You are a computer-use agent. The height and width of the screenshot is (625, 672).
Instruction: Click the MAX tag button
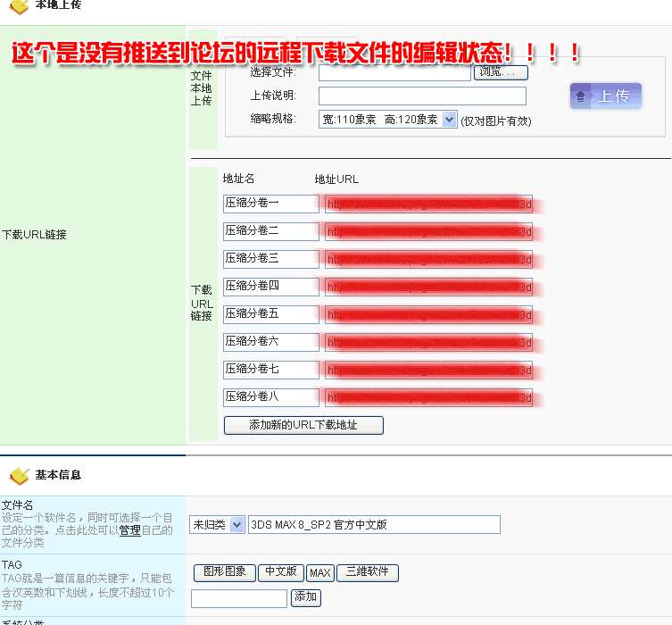(320, 573)
